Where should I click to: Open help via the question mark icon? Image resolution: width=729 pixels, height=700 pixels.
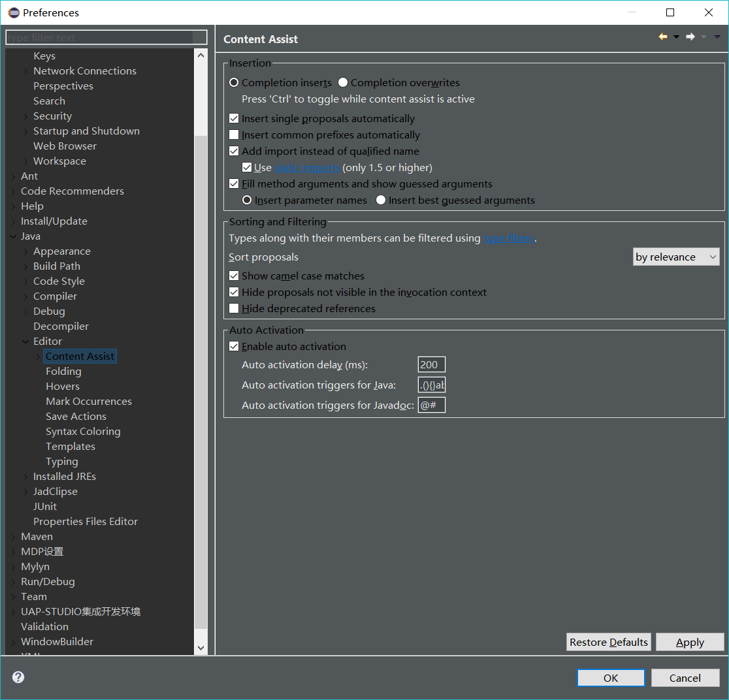click(18, 677)
